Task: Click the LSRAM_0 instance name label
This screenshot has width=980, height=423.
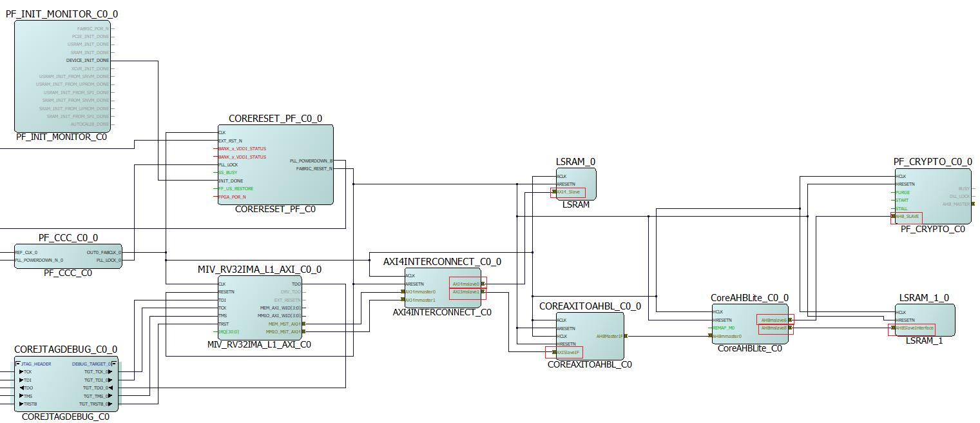Action: [x=575, y=162]
